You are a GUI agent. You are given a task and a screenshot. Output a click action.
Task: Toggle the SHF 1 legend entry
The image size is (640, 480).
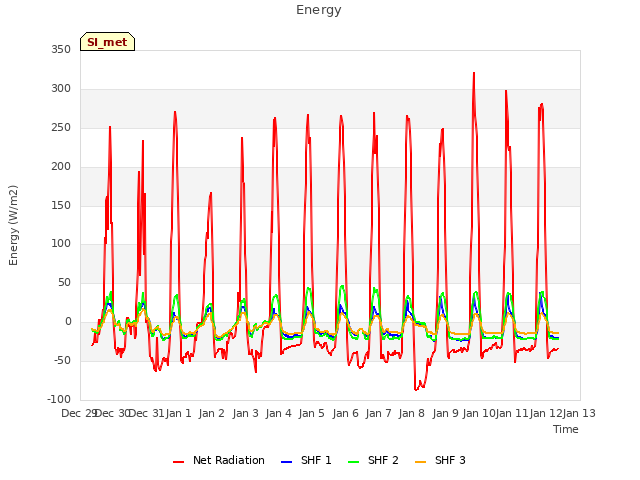pos(307,460)
